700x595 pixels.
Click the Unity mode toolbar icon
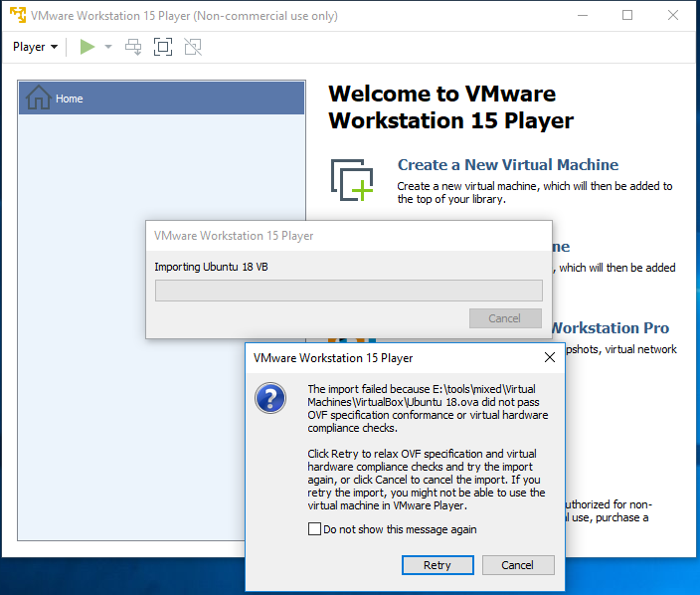pos(193,47)
